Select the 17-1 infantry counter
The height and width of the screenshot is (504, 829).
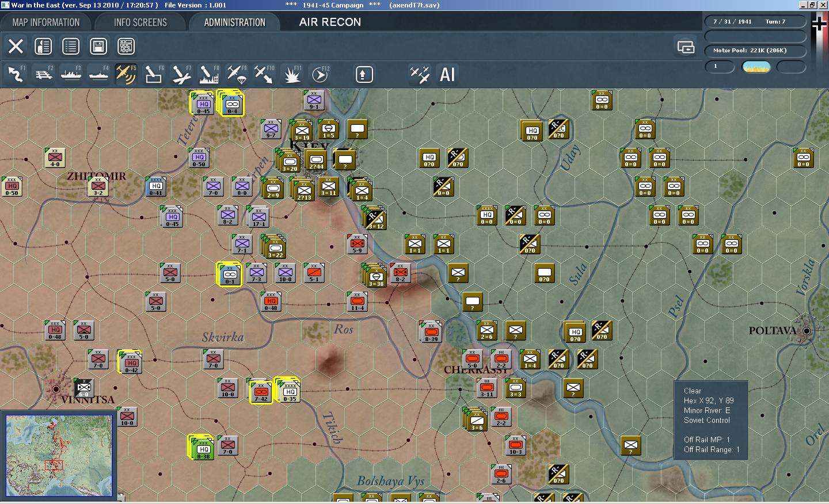click(259, 217)
